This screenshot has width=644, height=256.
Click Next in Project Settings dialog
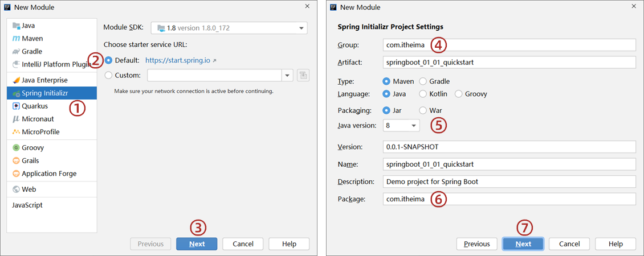click(523, 244)
